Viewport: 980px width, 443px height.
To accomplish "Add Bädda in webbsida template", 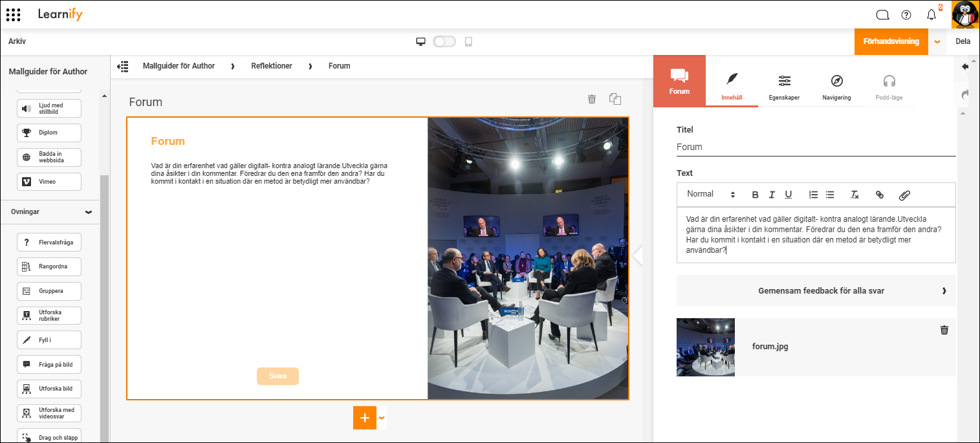I will point(49,157).
